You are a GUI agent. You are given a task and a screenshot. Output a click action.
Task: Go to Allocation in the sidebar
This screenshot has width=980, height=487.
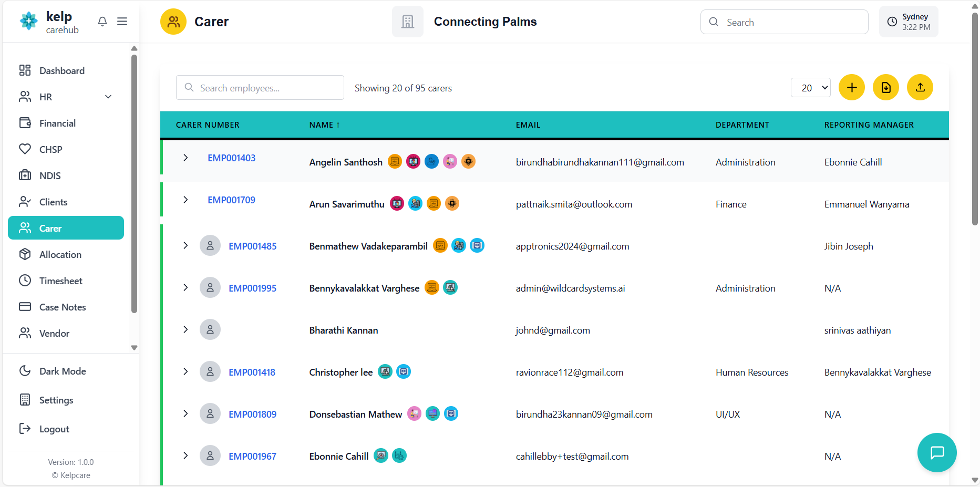[60, 254]
